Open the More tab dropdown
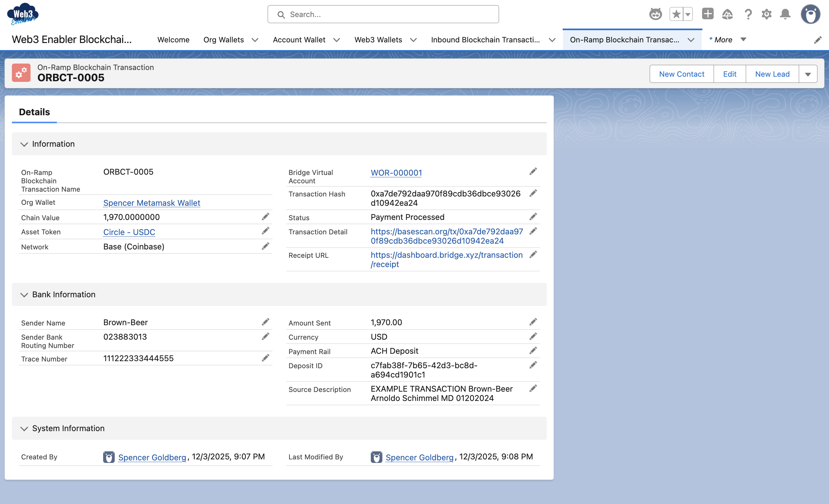 tap(743, 40)
